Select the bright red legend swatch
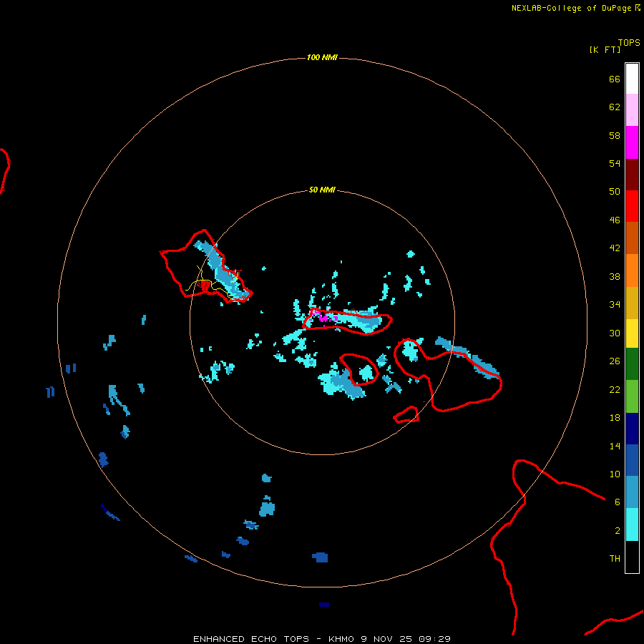This screenshot has height=644, width=644. point(632,206)
